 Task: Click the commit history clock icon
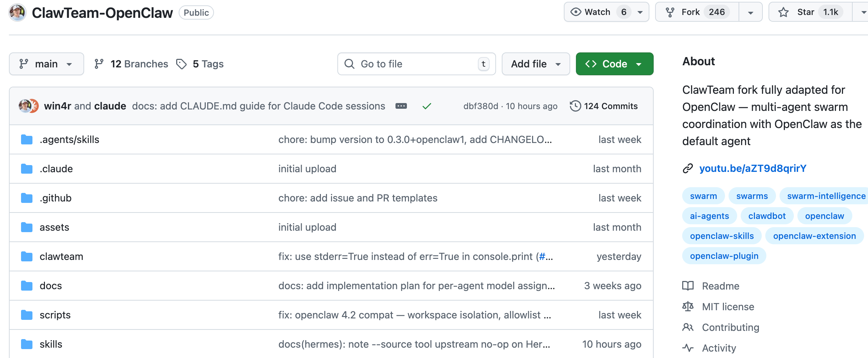tap(575, 106)
